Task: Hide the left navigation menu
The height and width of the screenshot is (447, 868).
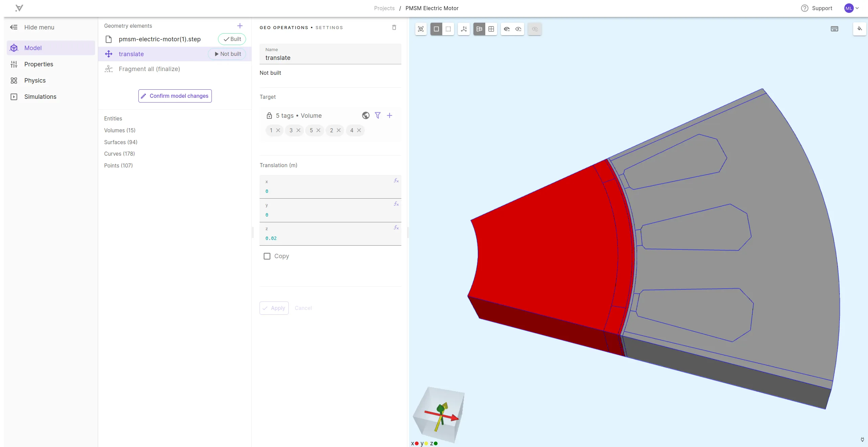Action: click(x=32, y=27)
